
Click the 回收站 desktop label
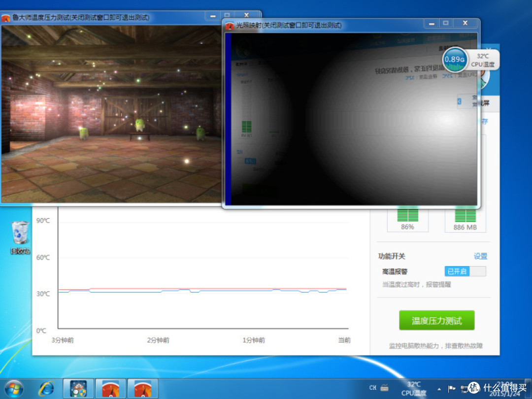pos(20,251)
